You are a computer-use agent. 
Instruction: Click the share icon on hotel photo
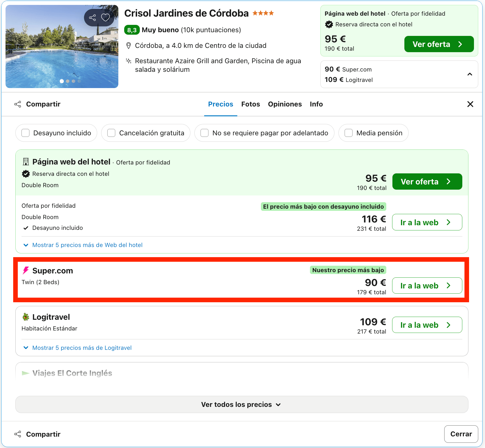pos(92,17)
